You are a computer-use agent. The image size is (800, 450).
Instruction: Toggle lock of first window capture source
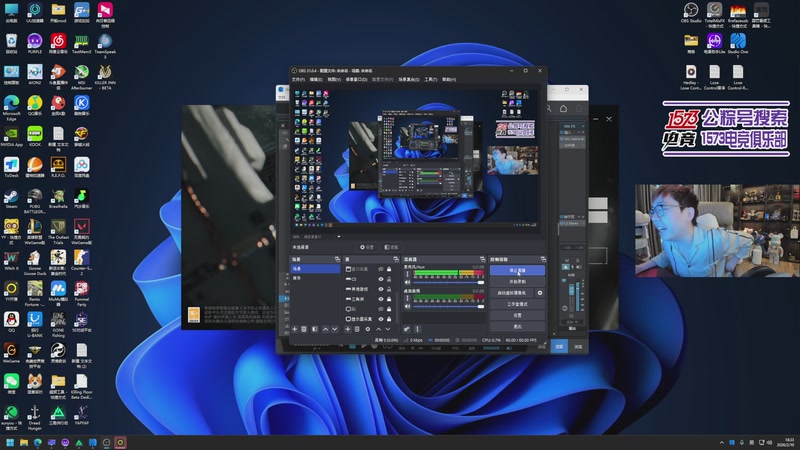[389, 269]
